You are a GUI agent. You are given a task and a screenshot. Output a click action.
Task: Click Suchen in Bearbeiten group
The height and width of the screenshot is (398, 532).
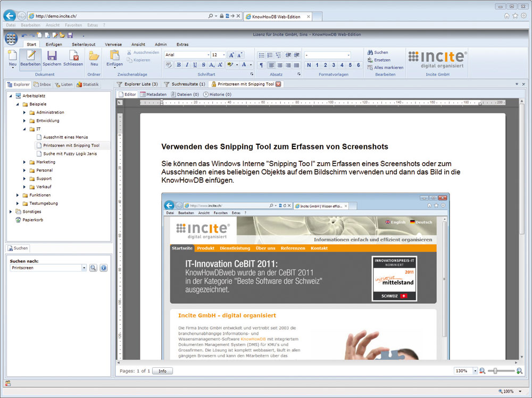click(x=378, y=52)
